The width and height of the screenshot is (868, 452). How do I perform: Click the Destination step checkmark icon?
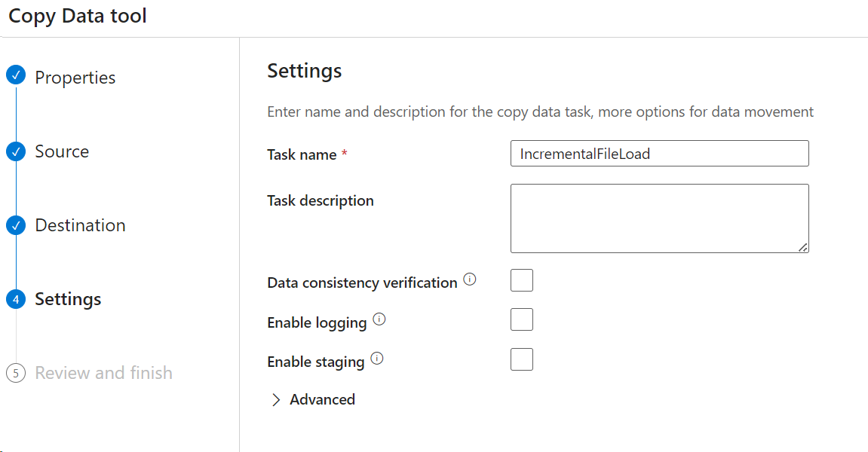click(x=16, y=225)
